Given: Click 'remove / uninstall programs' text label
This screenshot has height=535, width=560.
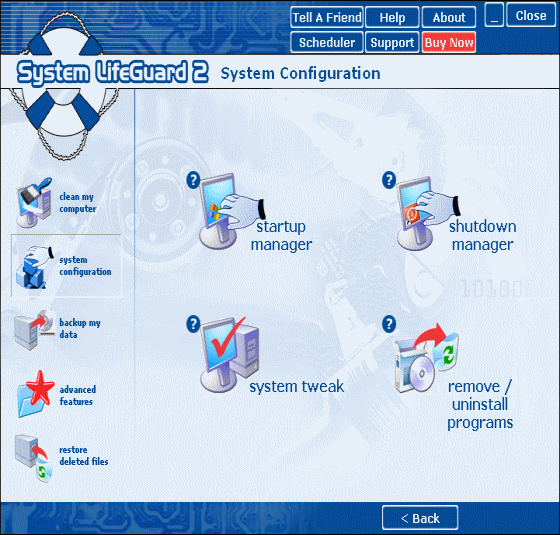Looking at the screenshot, I should (480, 404).
